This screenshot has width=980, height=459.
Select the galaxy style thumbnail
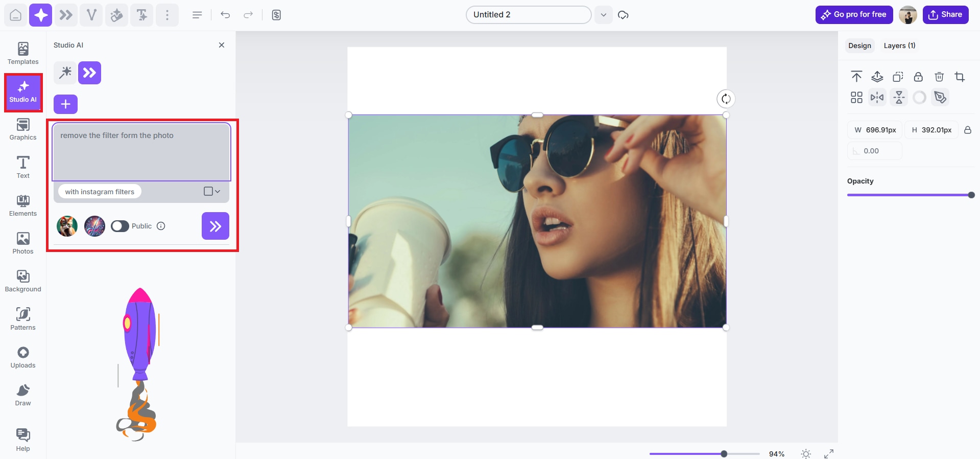(x=94, y=226)
